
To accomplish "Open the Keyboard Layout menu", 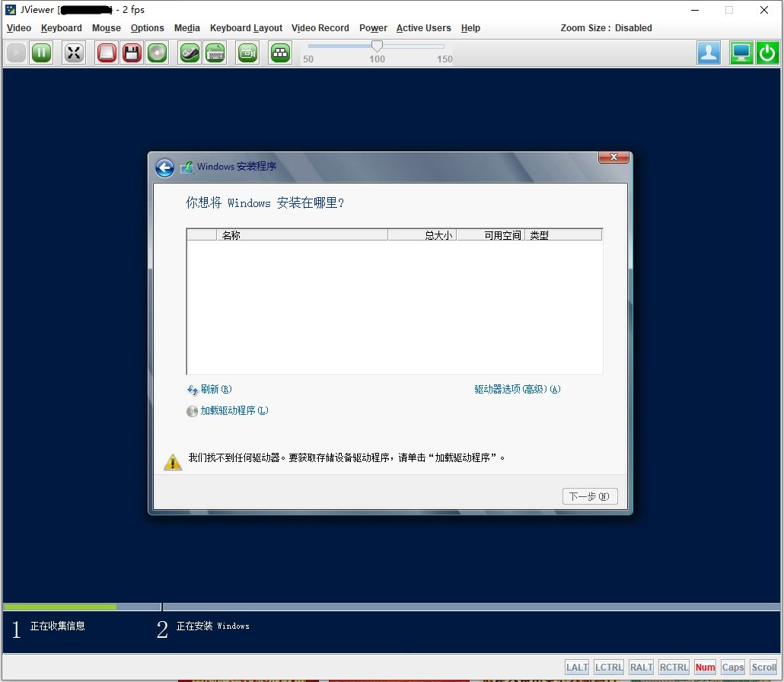I will (x=246, y=28).
